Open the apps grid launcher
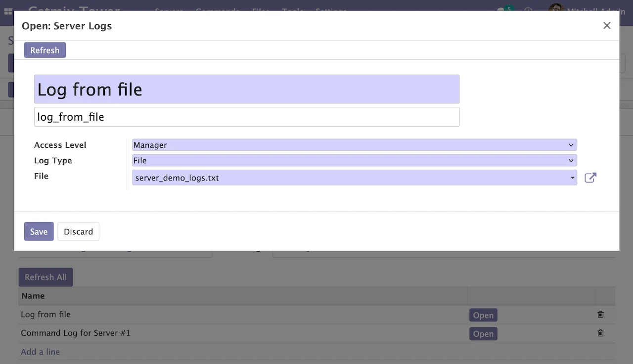633x364 pixels. 7,11
